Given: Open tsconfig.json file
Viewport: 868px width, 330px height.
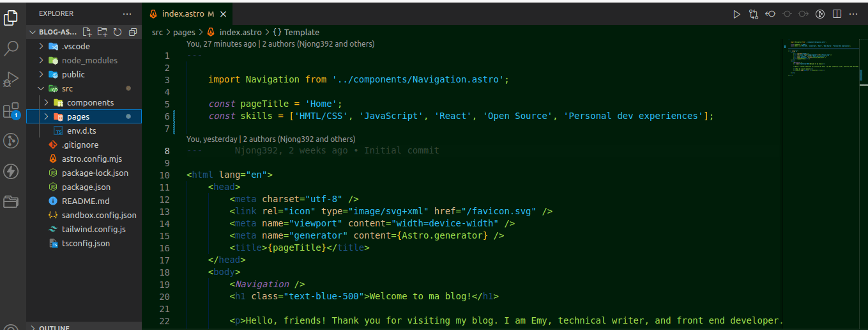Looking at the screenshot, I should (86, 243).
